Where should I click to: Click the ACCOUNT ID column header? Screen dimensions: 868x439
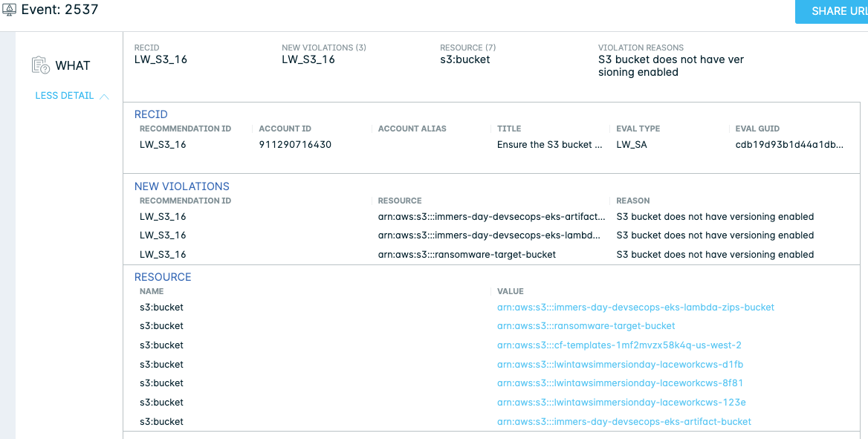285,129
